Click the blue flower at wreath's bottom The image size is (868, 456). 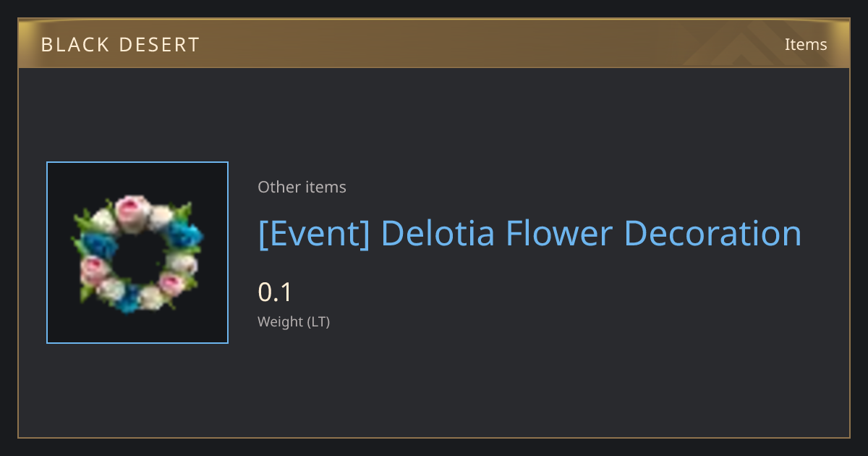(129, 298)
